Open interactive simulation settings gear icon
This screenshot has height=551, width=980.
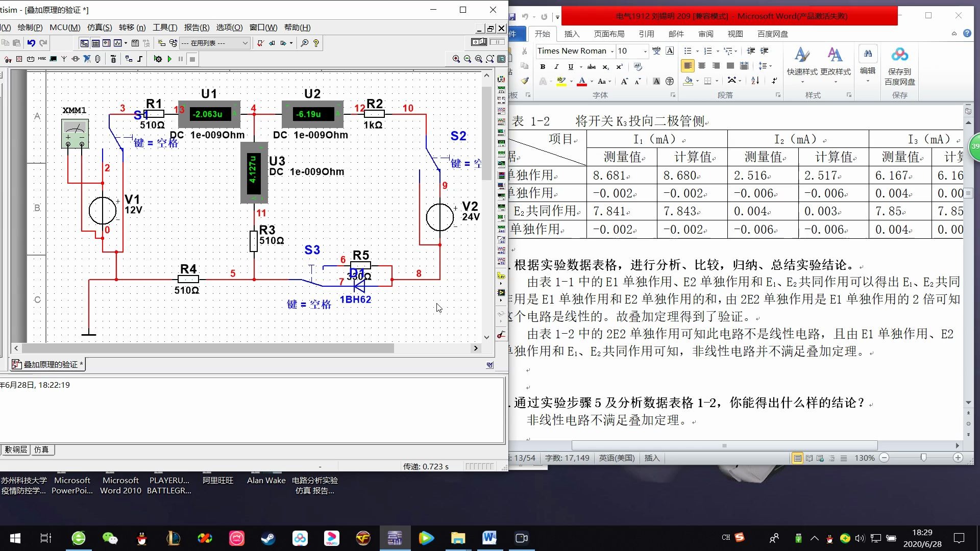(158, 59)
